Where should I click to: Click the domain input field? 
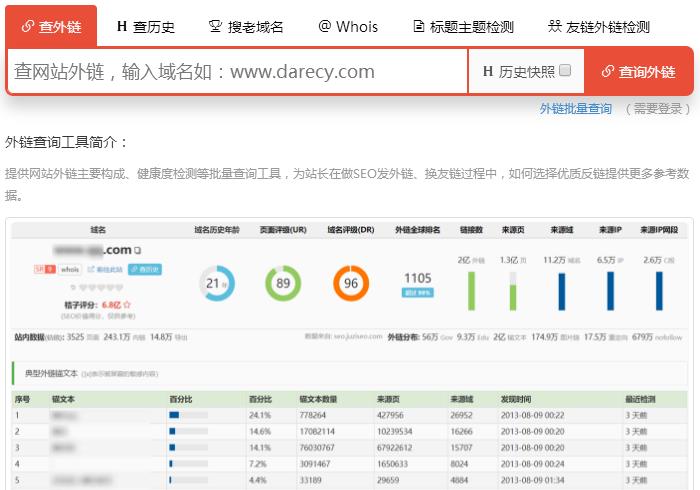pyautogui.click(x=236, y=71)
